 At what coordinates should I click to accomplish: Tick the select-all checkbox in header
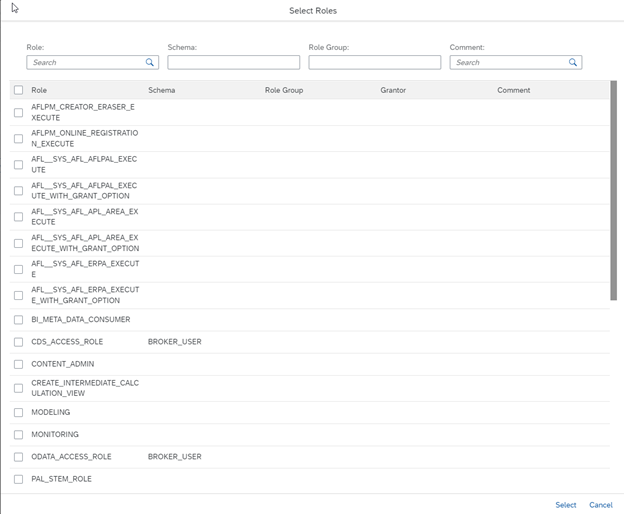18,90
